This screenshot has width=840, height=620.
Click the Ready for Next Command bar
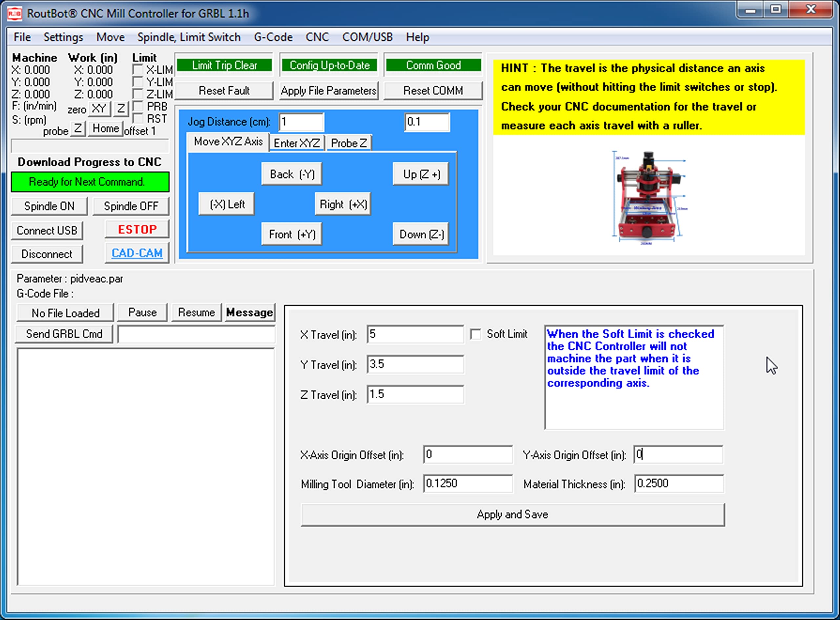[90, 182]
